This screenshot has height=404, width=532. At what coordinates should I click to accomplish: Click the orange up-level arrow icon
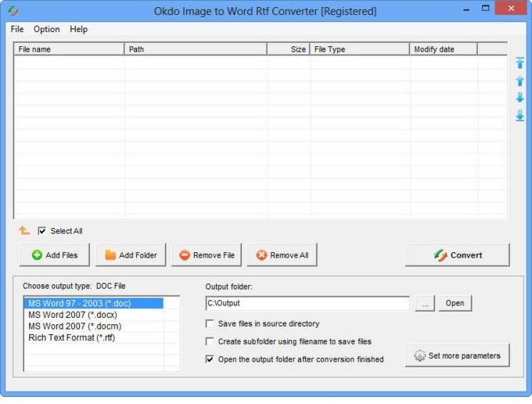point(24,230)
